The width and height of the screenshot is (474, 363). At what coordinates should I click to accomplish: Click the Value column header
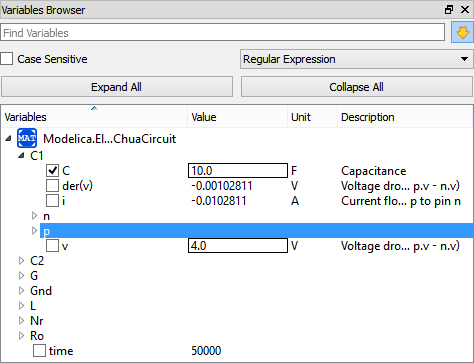[238, 117]
